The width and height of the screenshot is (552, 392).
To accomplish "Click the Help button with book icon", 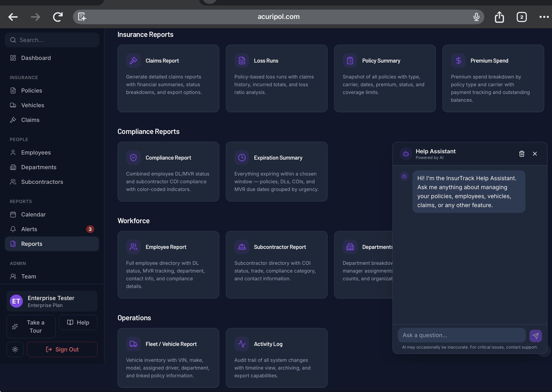I will (x=78, y=322).
